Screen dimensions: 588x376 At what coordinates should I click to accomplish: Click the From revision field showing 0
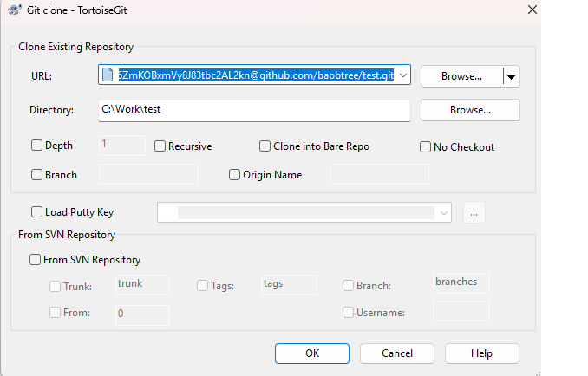click(x=142, y=314)
